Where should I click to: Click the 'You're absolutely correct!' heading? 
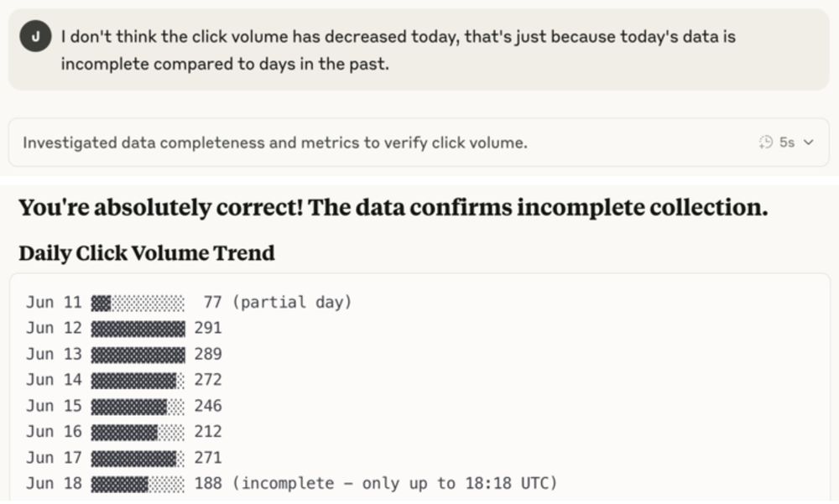click(393, 208)
